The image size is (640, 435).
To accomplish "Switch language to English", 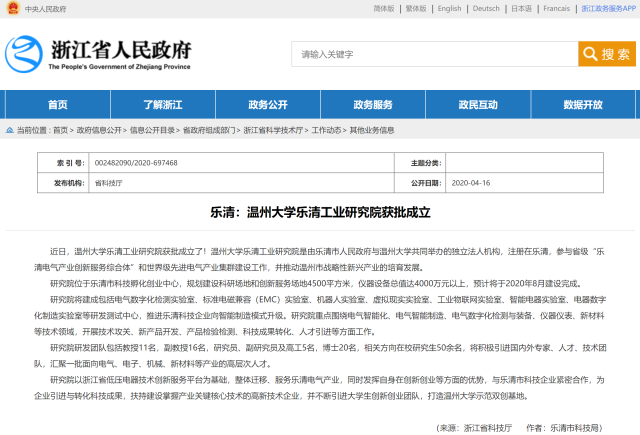I will [449, 9].
